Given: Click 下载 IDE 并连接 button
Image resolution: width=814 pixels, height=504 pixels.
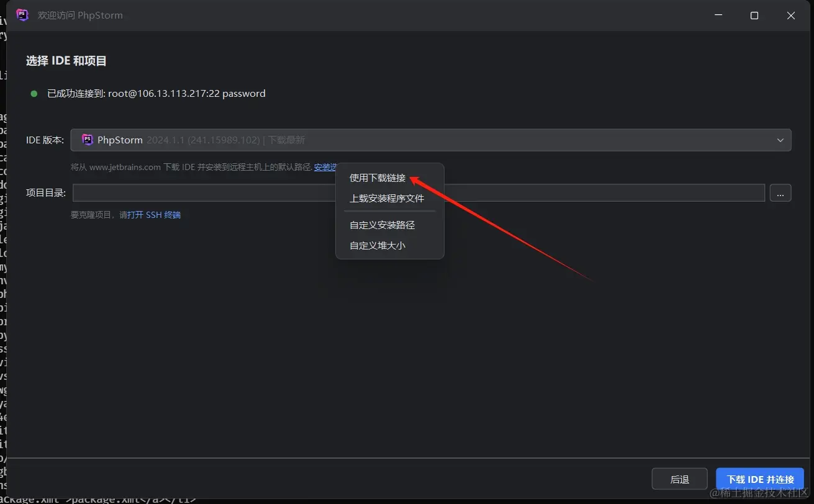Looking at the screenshot, I should click(761, 479).
